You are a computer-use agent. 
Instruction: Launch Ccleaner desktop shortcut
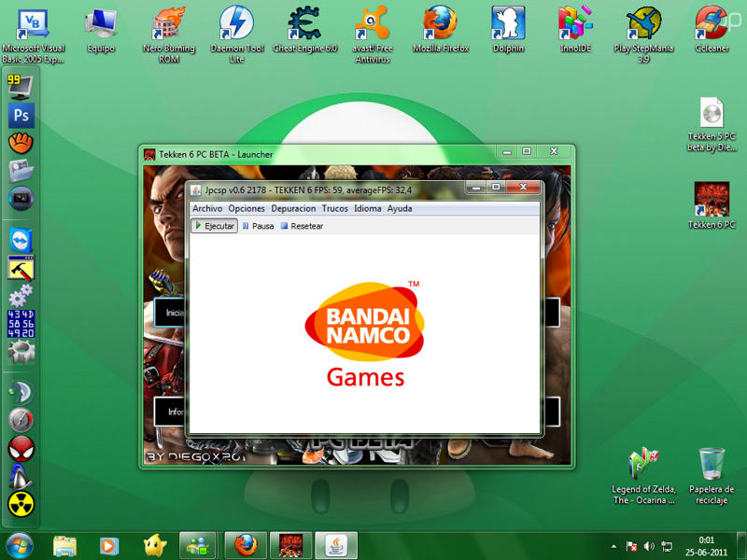(712, 30)
